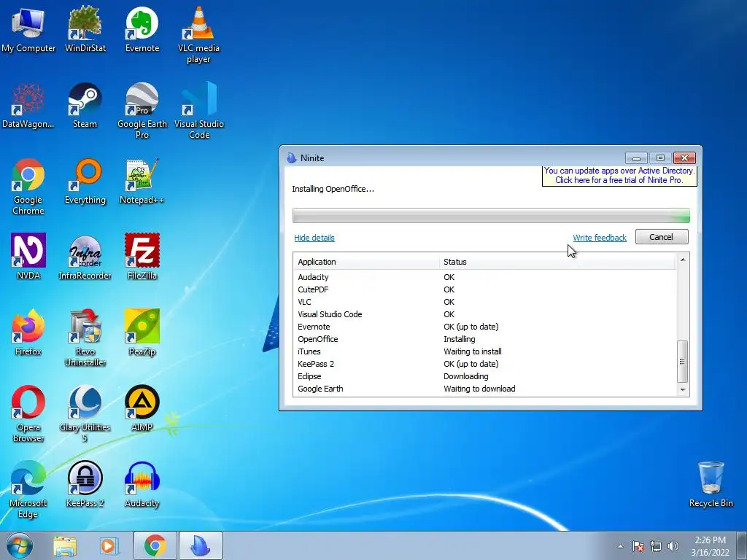Click the Hide details link
This screenshot has width=747, height=560.
tap(314, 238)
